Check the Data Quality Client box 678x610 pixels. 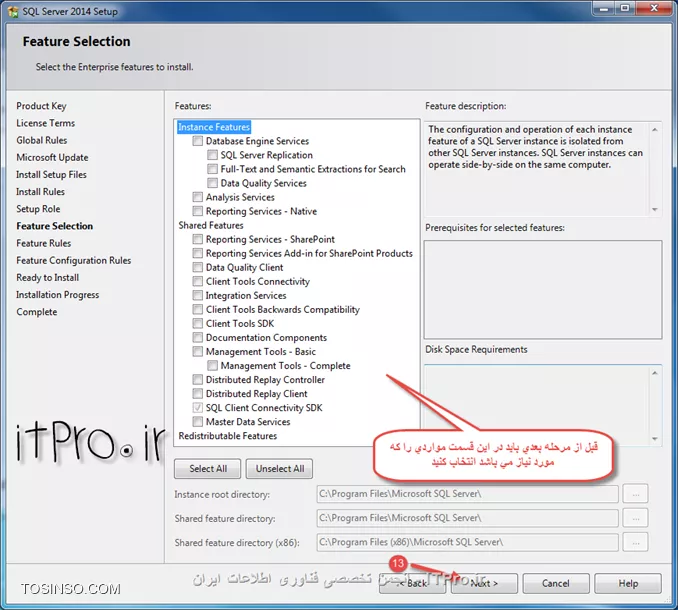198,267
